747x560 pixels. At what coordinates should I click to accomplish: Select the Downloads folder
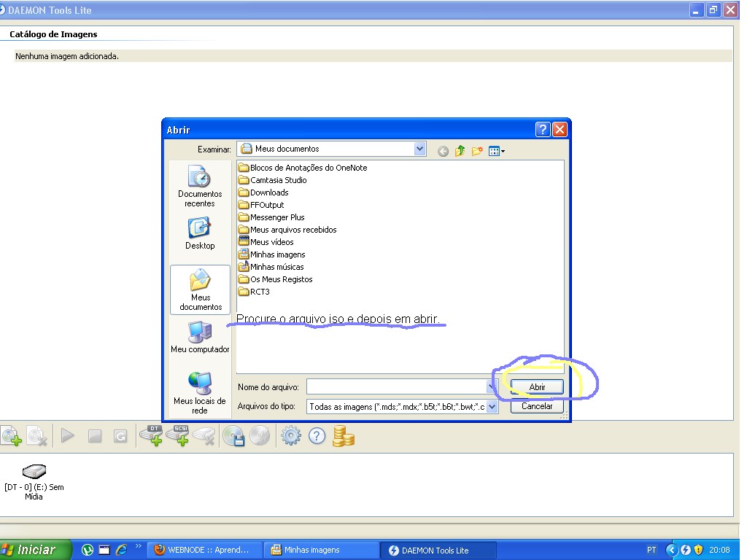[x=269, y=192]
